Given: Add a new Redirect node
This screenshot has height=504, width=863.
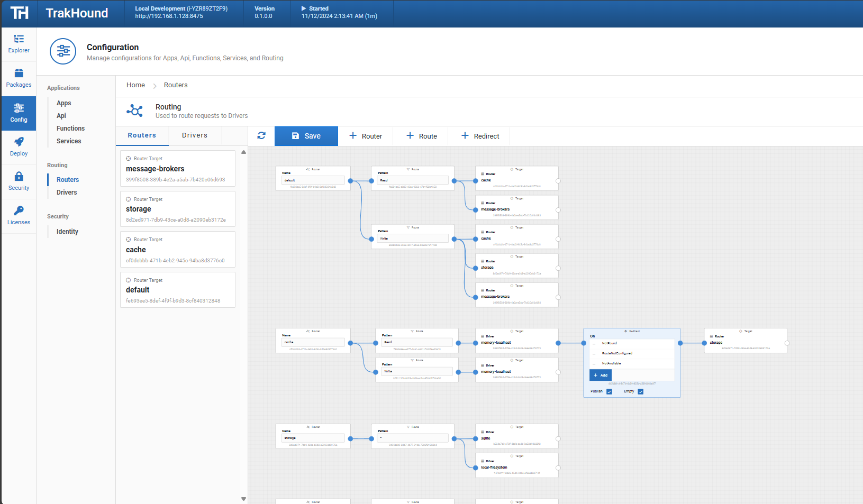Looking at the screenshot, I should pos(480,136).
